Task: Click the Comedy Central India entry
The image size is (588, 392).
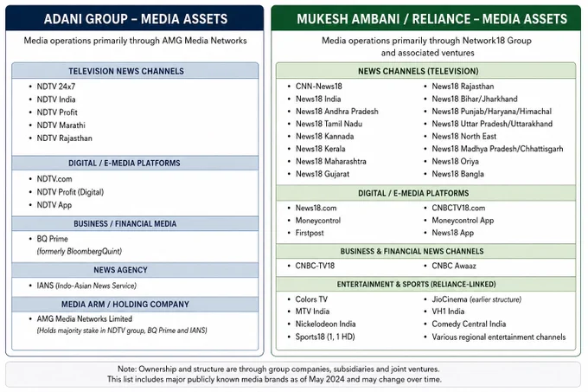Action: coord(469,325)
